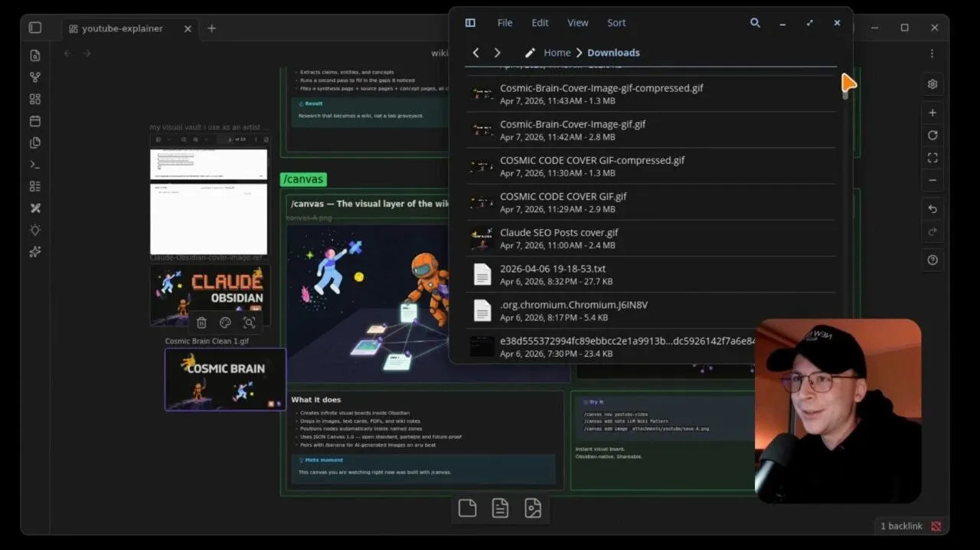This screenshot has width=980, height=550.
Task: Open canvas help question mark icon
Action: click(x=933, y=260)
